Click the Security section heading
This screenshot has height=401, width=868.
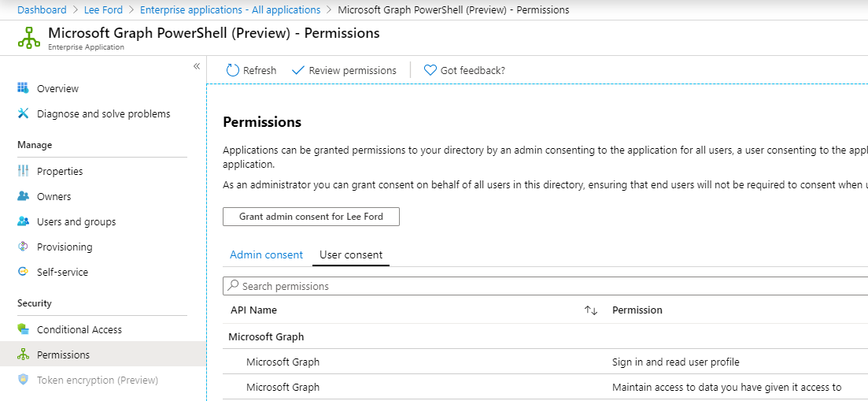(x=35, y=303)
